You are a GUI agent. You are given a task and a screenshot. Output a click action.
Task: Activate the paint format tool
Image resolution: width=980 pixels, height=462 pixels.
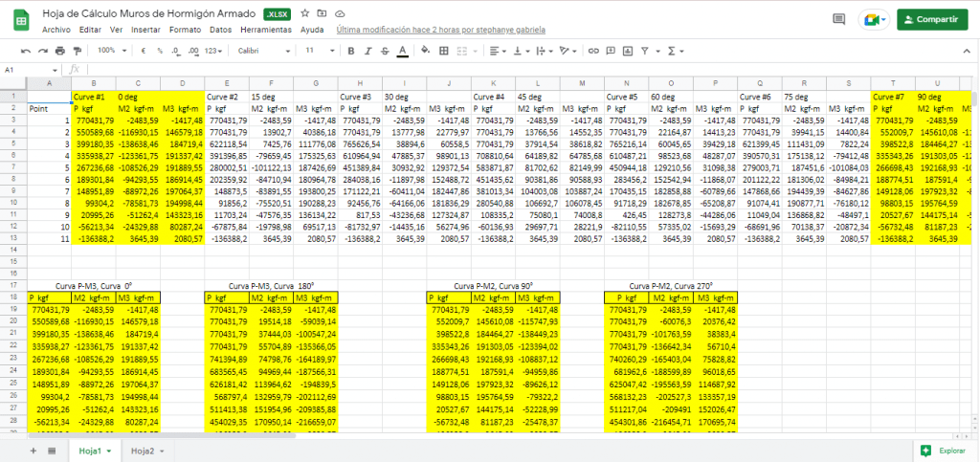78,51
